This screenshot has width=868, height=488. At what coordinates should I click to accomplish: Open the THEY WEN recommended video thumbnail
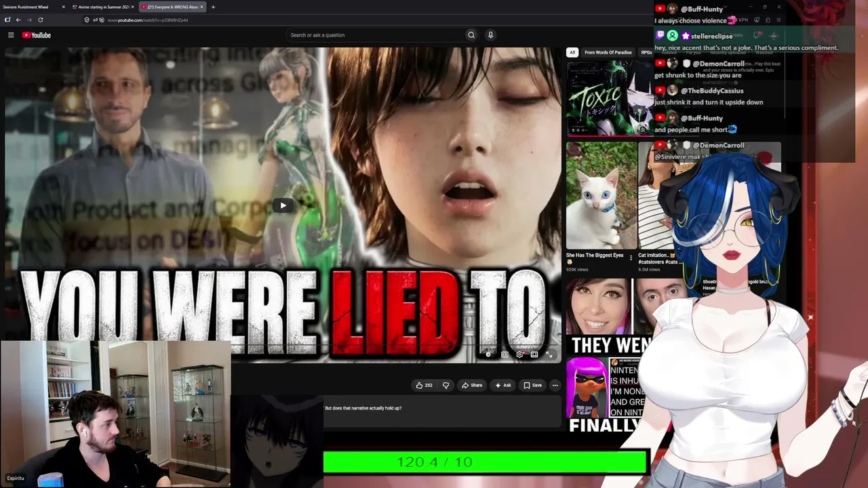coord(610,316)
